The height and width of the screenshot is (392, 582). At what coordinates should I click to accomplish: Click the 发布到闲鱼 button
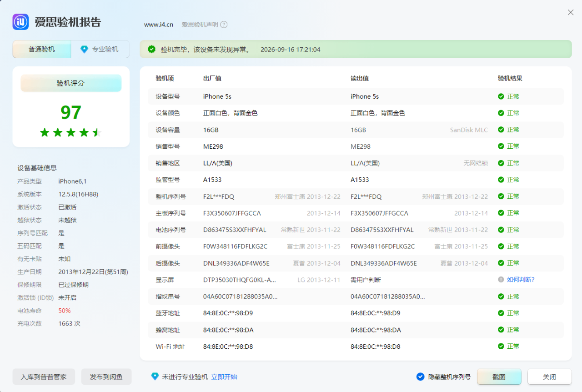(x=106, y=377)
